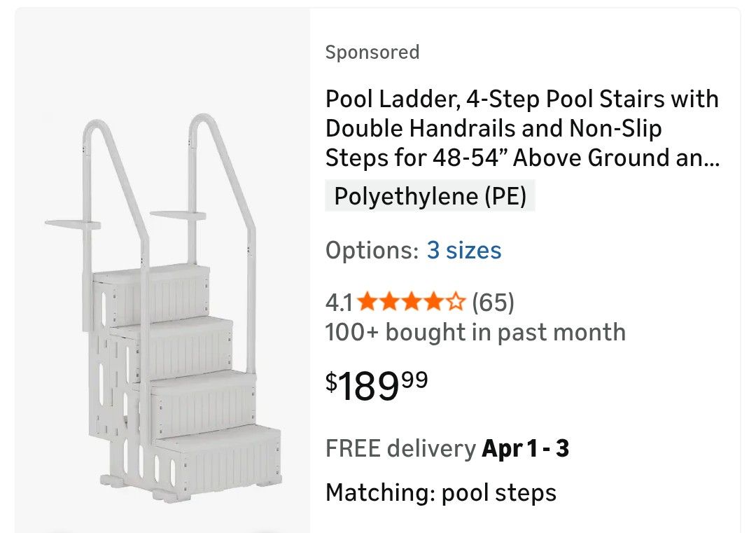Screen dimensions: 756x533
Task: Click the first orange rating star
Action: [367, 303]
